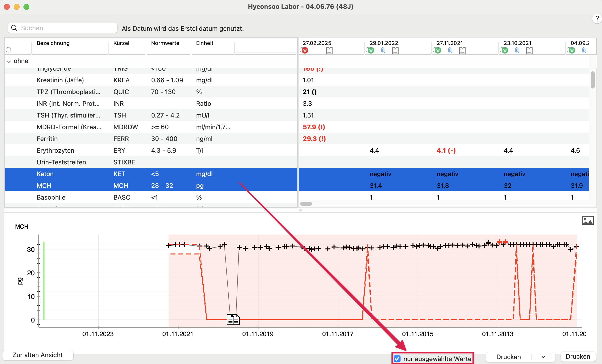
Task: Click Kreatinin value 1.01
Action: pos(308,80)
